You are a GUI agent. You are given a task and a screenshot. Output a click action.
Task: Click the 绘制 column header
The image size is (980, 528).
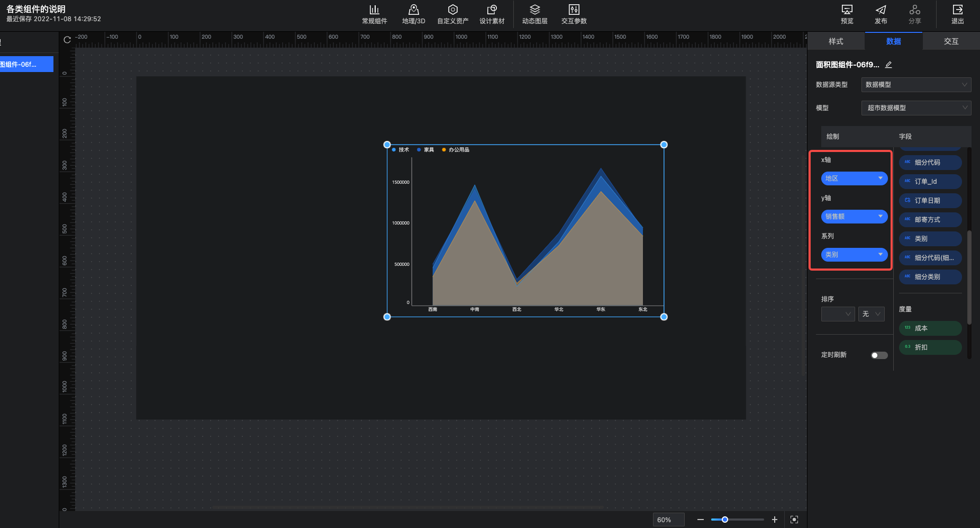[833, 137]
